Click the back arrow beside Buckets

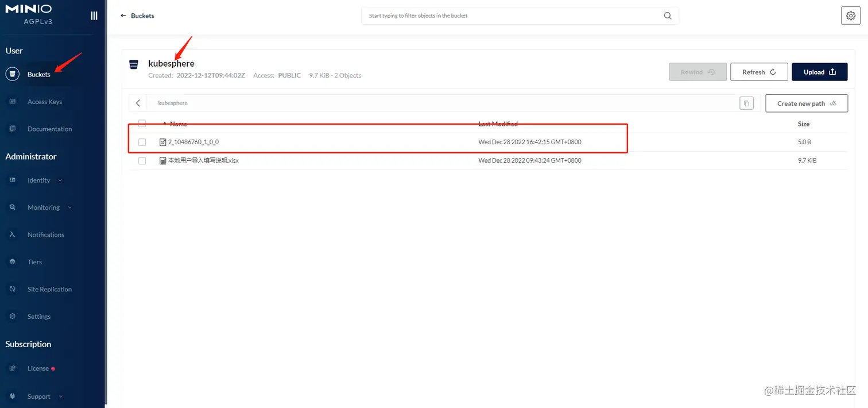123,16
